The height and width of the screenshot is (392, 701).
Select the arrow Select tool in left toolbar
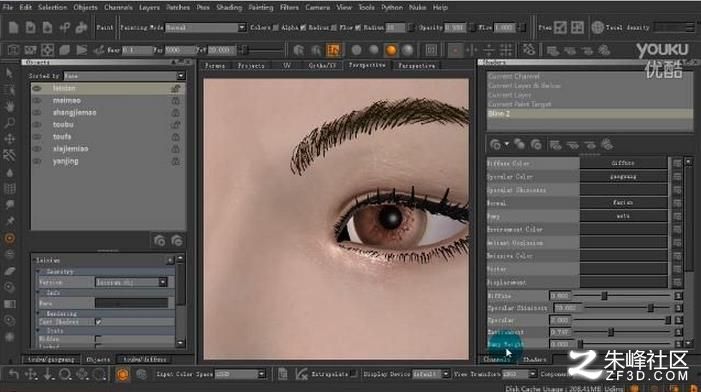[9, 73]
